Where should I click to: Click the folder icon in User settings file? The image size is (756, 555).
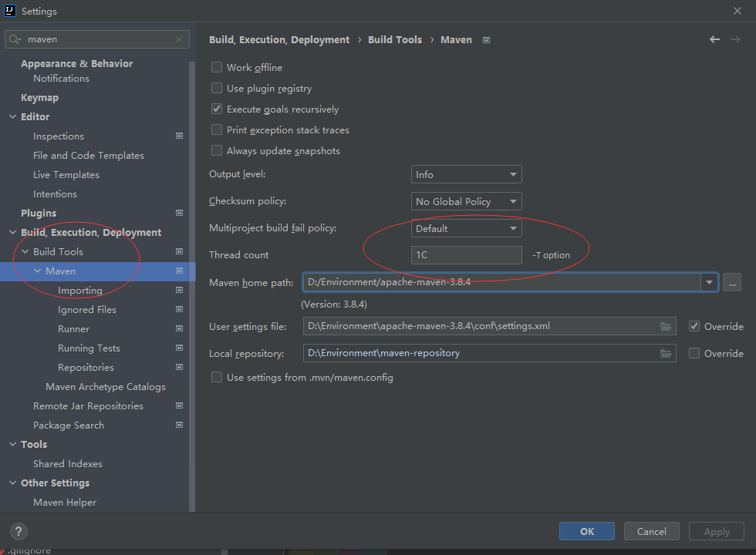pos(666,326)
